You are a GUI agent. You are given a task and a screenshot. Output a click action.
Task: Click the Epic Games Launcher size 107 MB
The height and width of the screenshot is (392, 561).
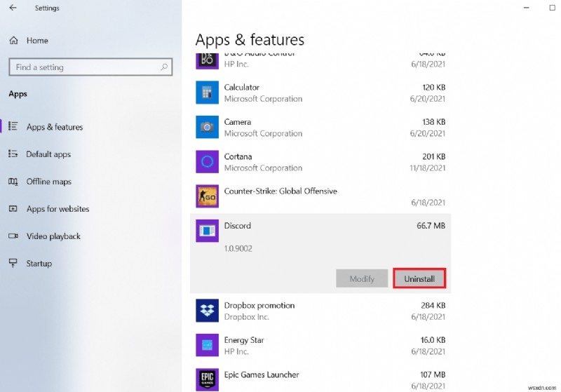tap(433, 375)
